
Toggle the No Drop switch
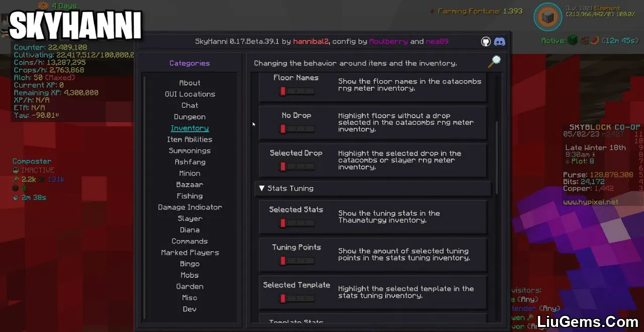[297, 129]
